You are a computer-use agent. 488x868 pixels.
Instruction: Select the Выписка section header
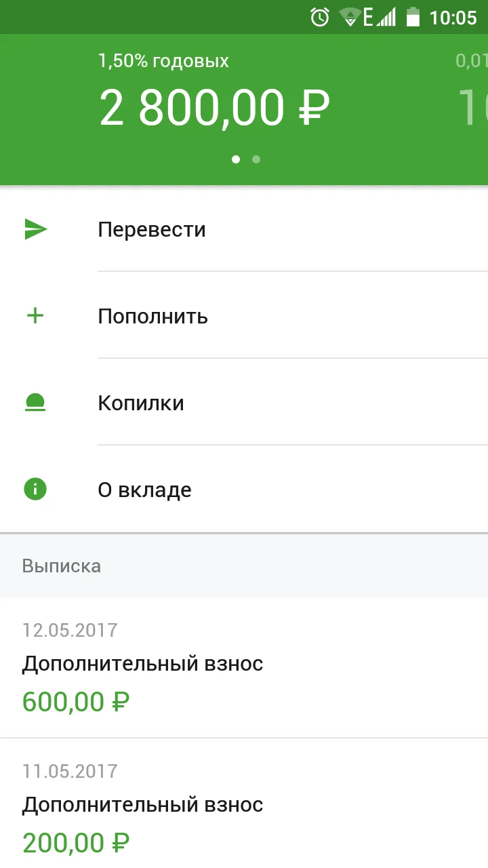click(62, 566)
